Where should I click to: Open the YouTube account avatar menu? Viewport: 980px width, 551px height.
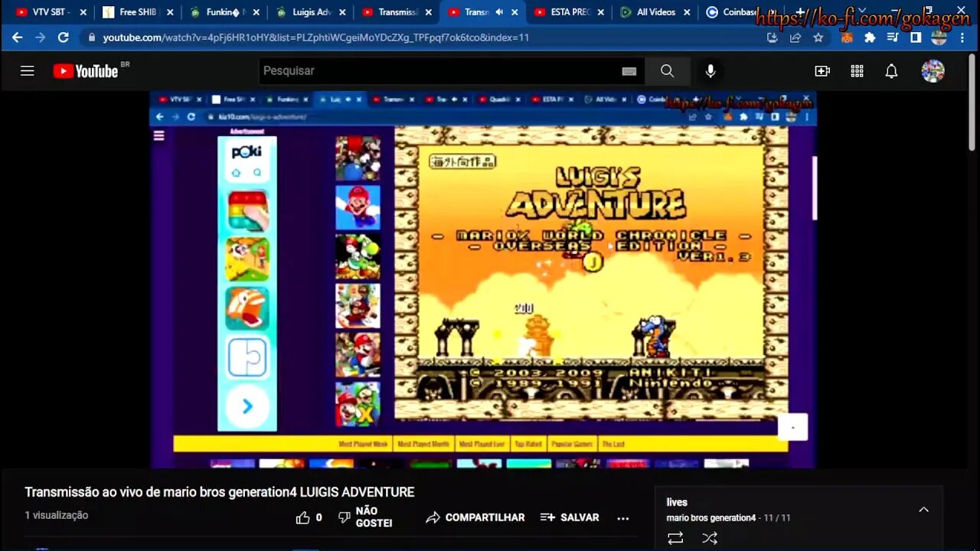pyautogui.click(x=933, y=71)
